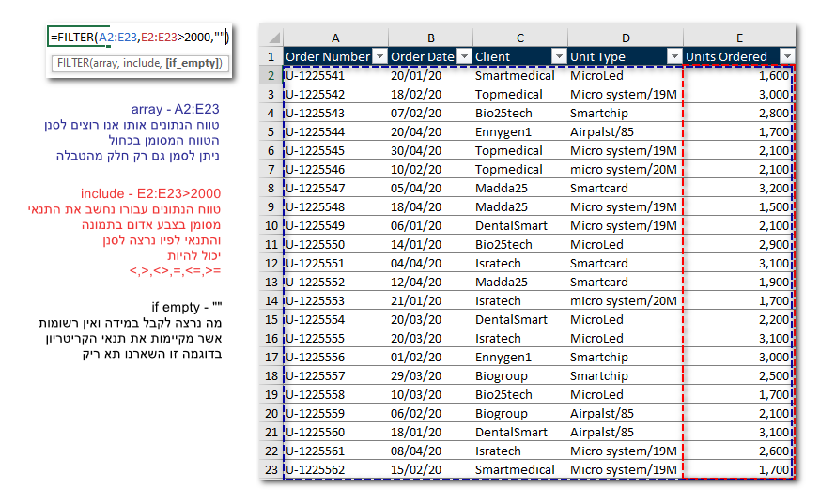The height and width of the screenshot is (504, 820).
Task: Open the Order Number filter dropdown
Action: tap(380, 56)
